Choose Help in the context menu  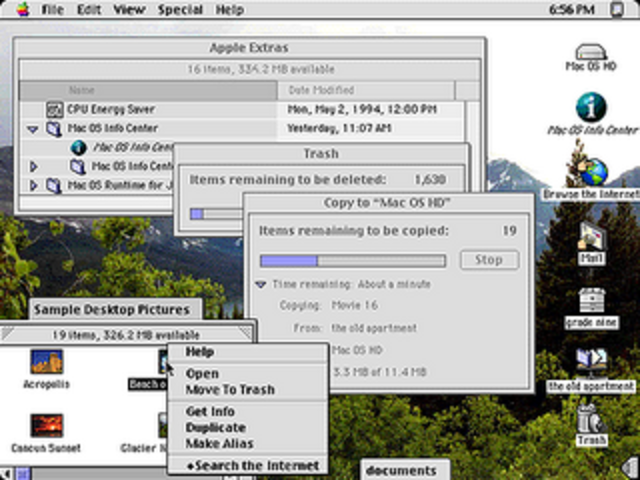pyautogui.click(x=248, y=352)
